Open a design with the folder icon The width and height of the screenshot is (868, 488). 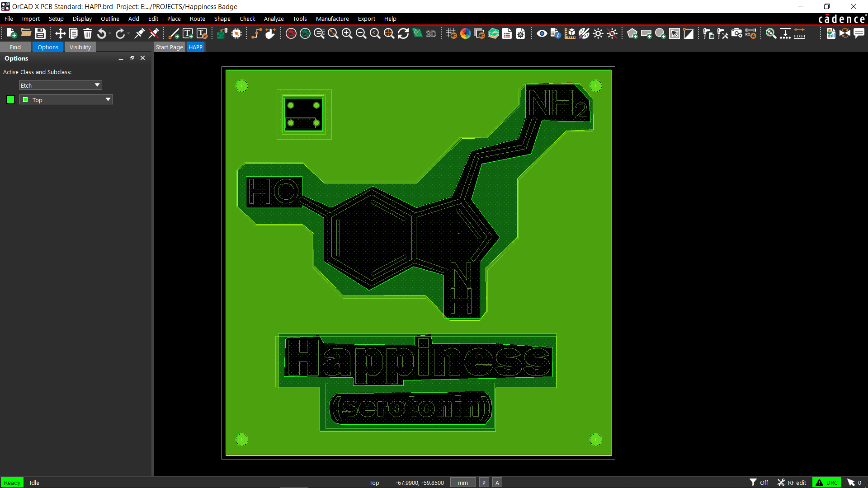[x=26, y=33]
